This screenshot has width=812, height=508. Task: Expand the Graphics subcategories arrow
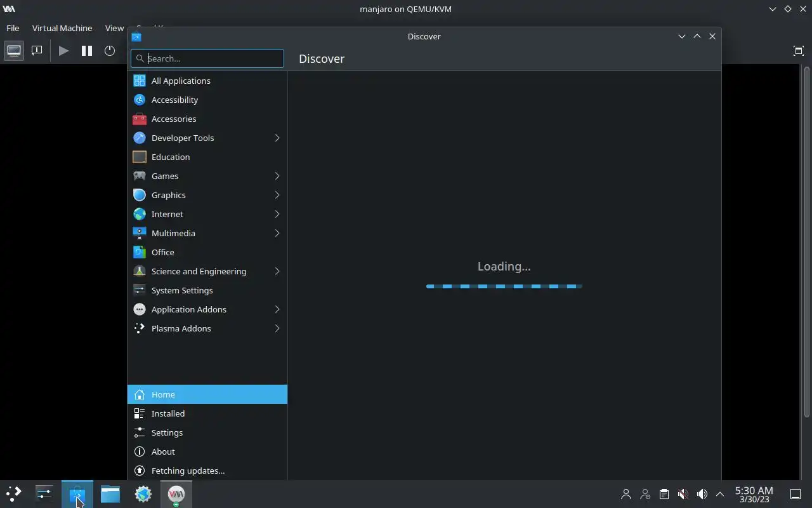pyautogui.click(x=277, y=195)
